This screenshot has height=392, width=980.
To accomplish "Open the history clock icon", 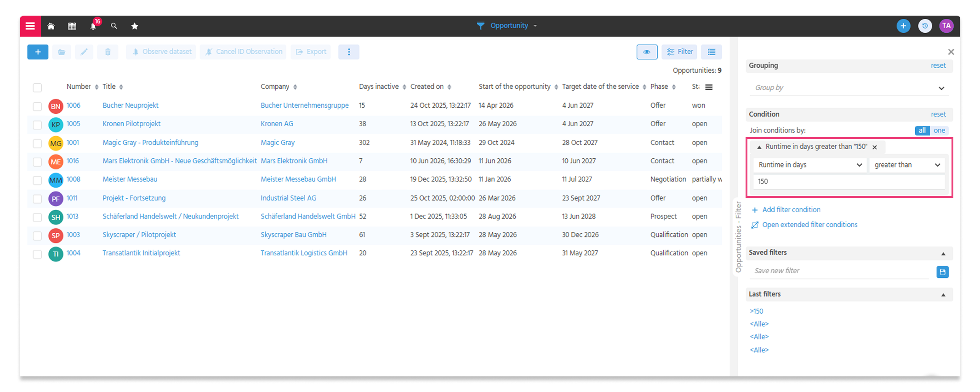I will [x=925, y=26].
